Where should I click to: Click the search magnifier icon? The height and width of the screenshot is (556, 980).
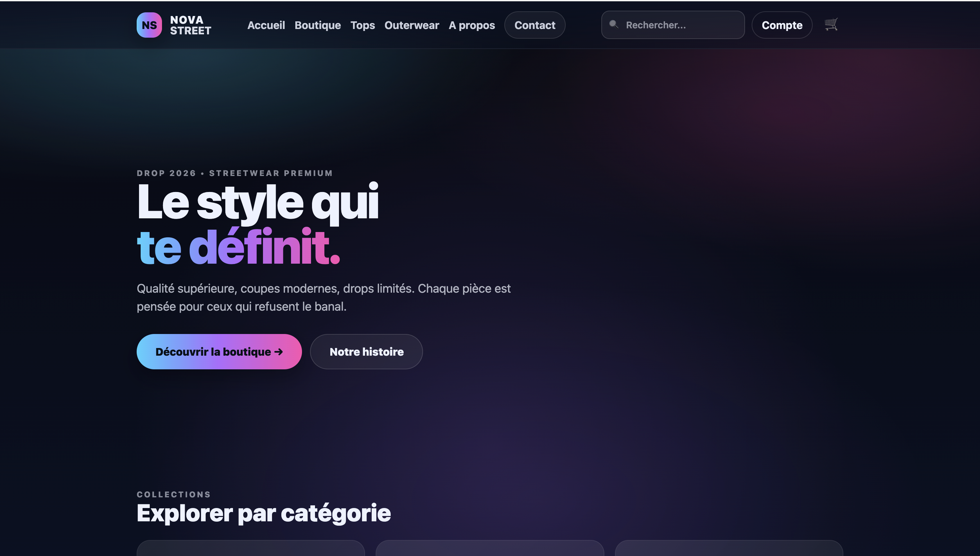pos(614,24)
